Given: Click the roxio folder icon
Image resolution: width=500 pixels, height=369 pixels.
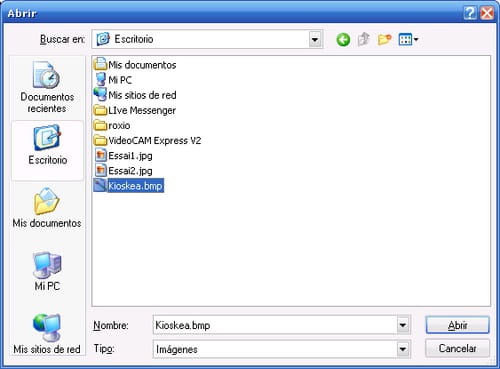Looking at the screenshot, I should pyautogui.click(x=100, y=125).
